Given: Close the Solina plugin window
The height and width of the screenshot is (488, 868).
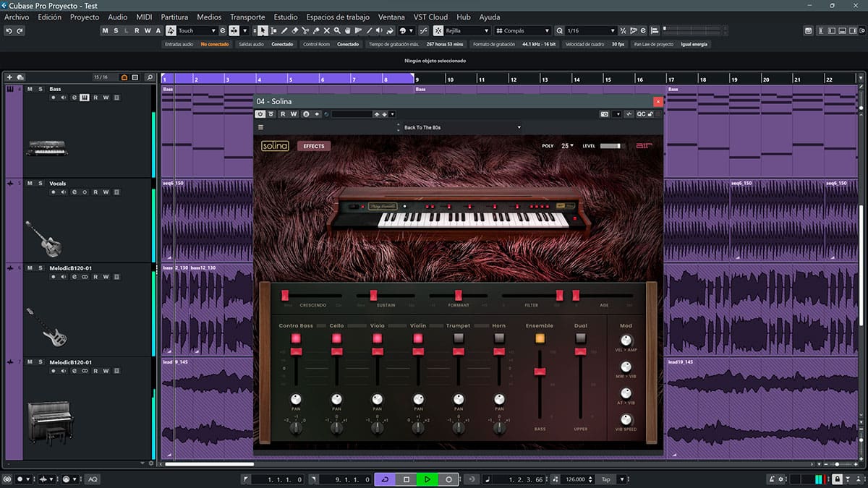Looking at the screenshot, I should tap(658, 102).
